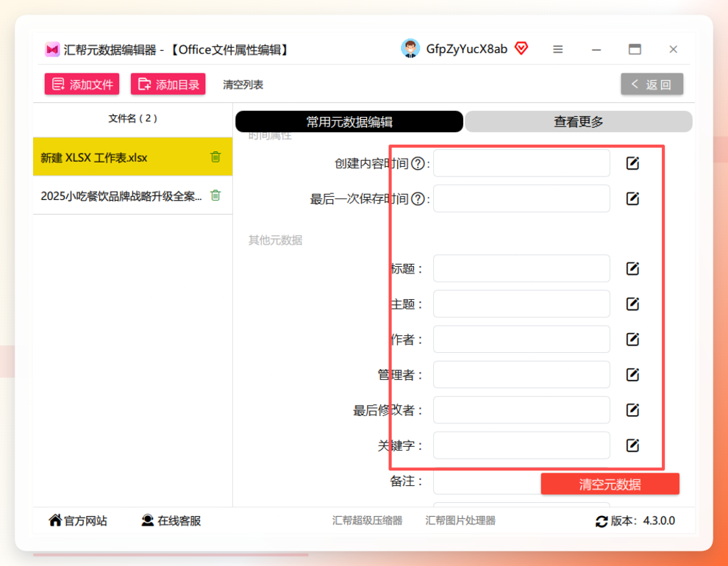Switch to 常用元数据编辑 tab

(x=349, y=121)
